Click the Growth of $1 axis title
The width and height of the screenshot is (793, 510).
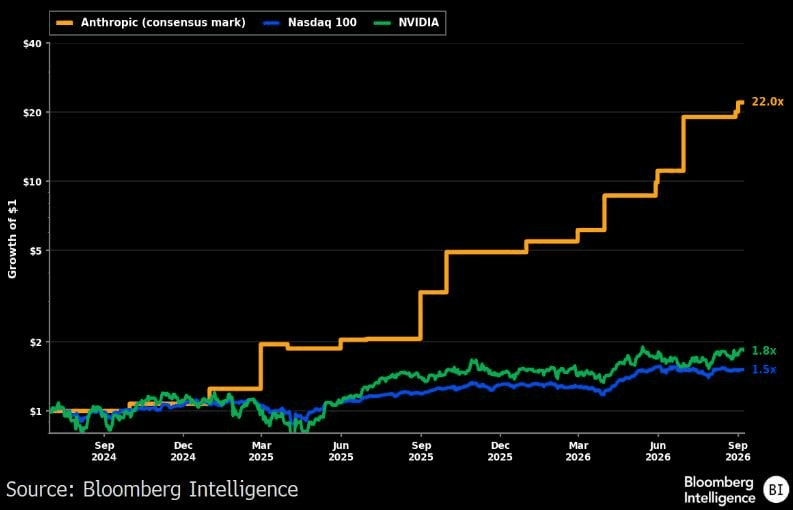click(12, 238)
